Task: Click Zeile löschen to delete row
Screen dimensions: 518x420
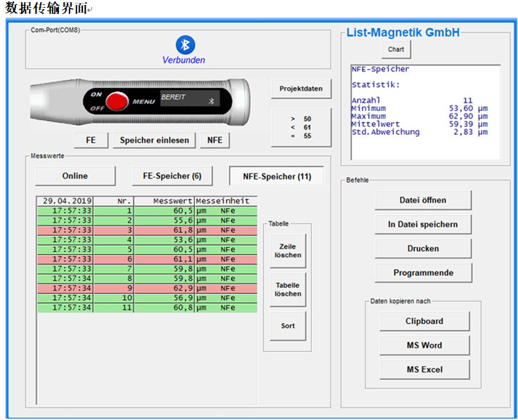Action: coord(287,251)
